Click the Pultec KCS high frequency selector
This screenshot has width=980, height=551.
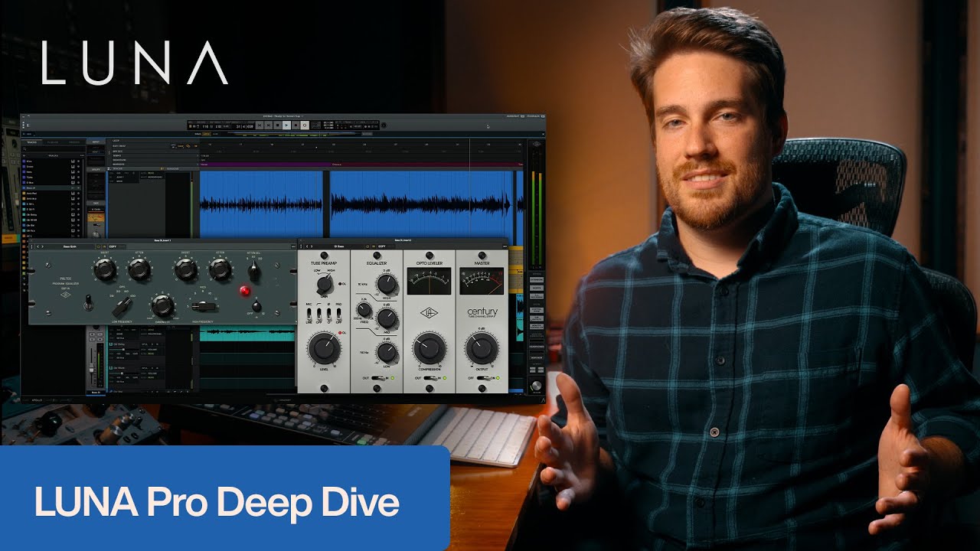coord(204,306)
